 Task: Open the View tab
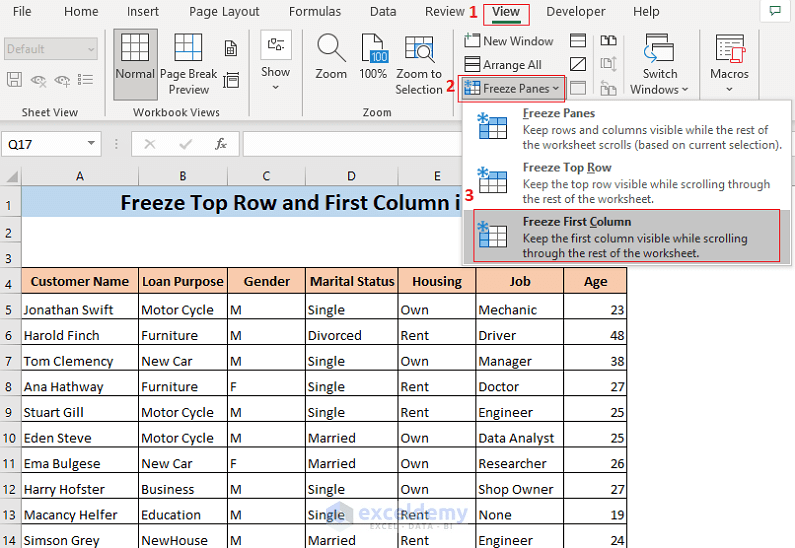pos(506,12)
